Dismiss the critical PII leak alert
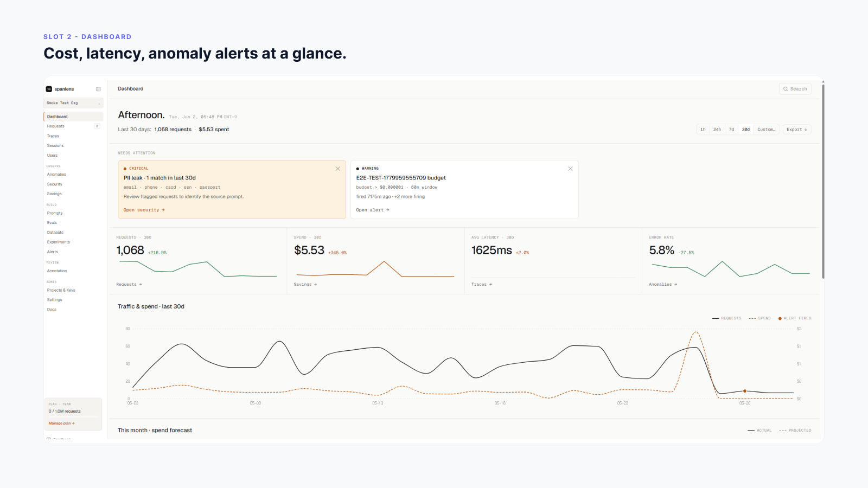The height and width of the screenshot is (488, 868). coord(338,169)
